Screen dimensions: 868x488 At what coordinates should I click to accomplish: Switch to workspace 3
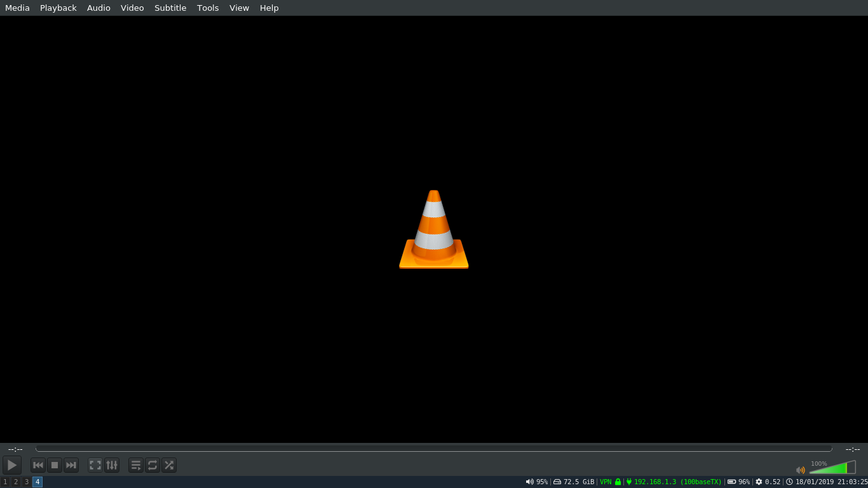point(27,482)
